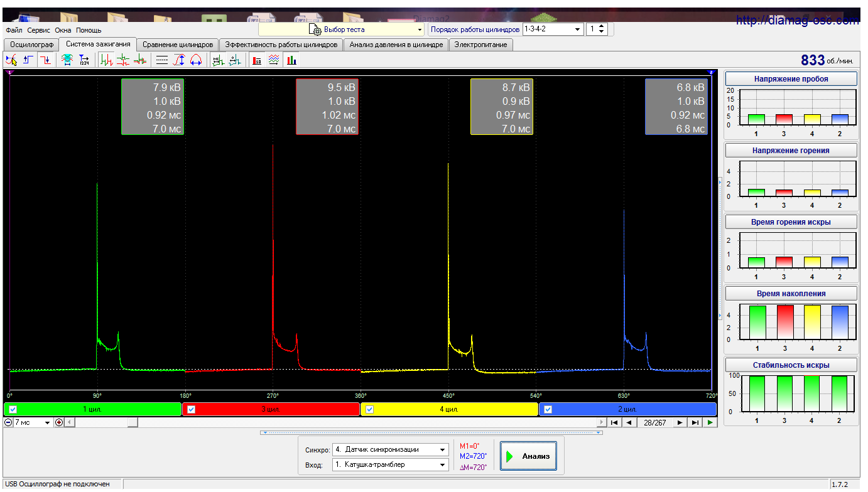Click the vertical amplitude scale icon
This screenshot has height=492, width=868.
point(179,60)
